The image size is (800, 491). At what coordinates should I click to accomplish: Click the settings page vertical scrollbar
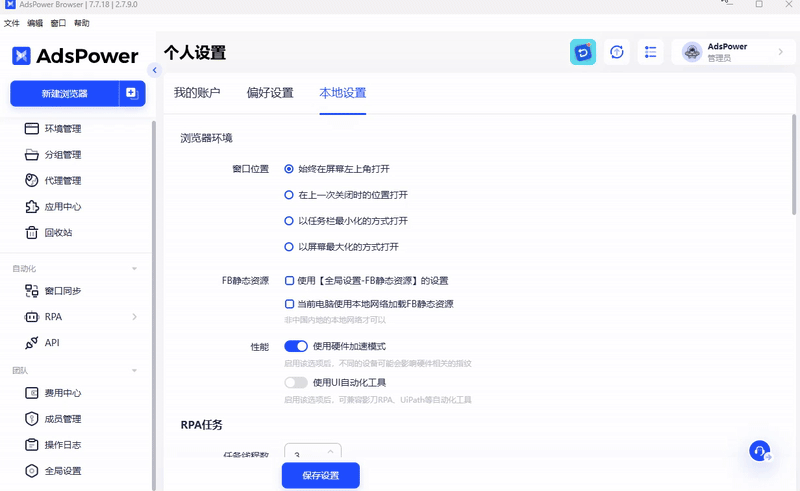pos(794,164)
